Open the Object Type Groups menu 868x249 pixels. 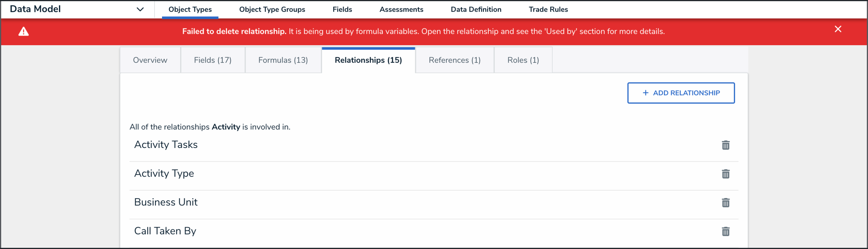coord(272,10)
